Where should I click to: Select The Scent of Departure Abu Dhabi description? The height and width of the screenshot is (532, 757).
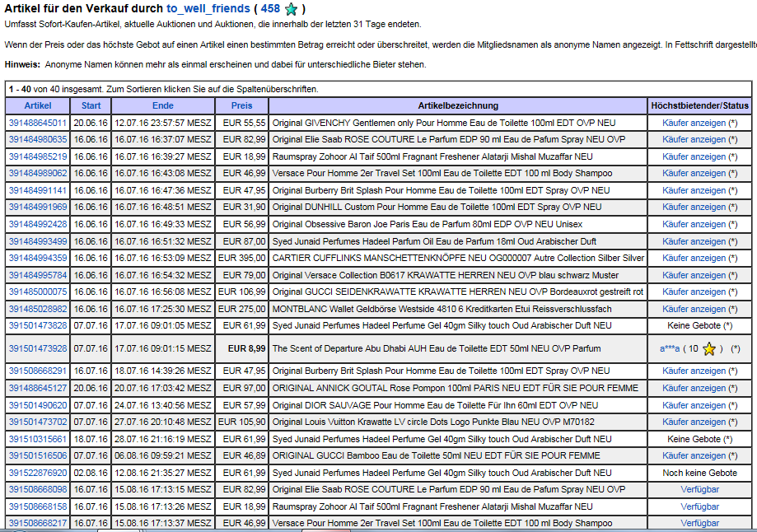point(437,348)
